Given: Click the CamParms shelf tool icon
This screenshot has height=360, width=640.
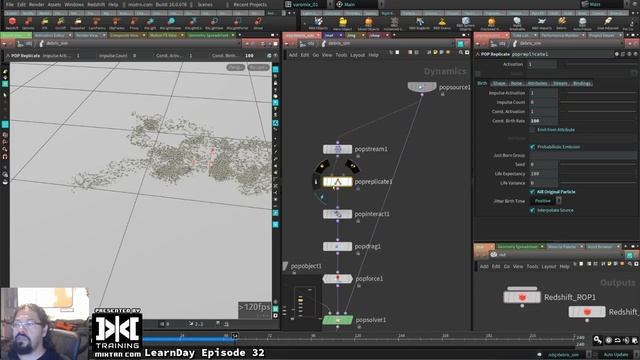Looking at the screenshot, I should (97, 23).
